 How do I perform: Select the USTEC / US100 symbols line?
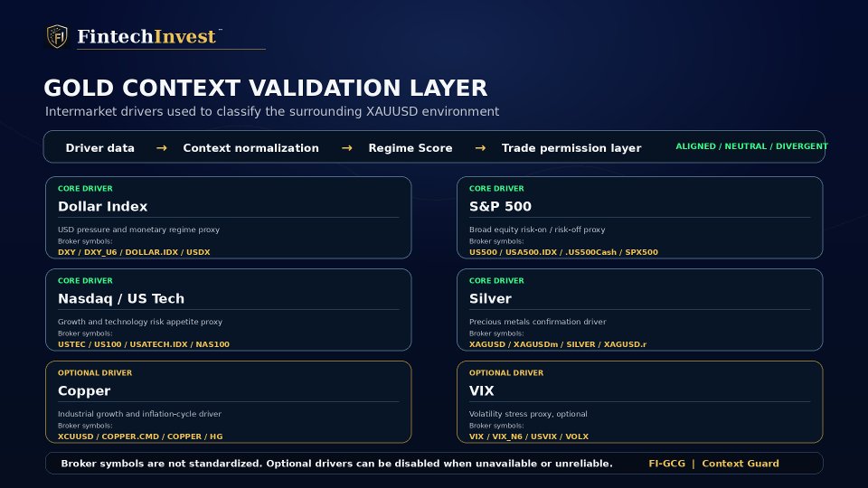[144, 344]
